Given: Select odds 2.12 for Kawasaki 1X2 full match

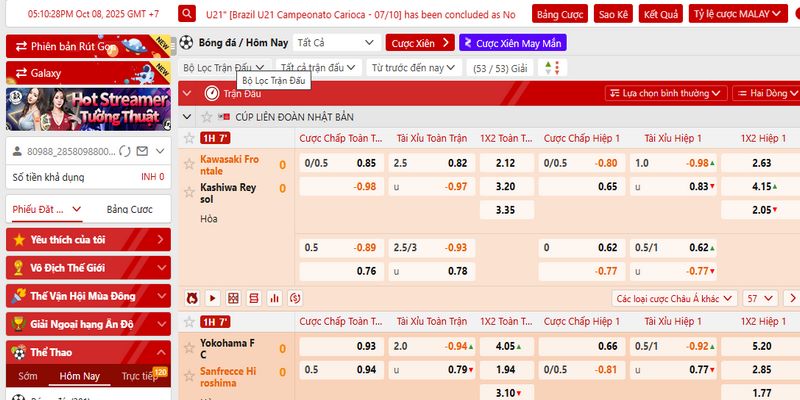Looking at the screenshot, I should (505, 163).
